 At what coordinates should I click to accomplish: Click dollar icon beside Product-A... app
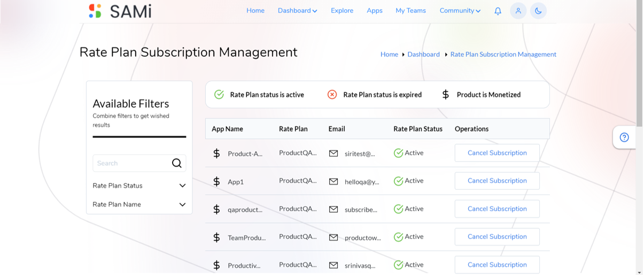(216, 153)
